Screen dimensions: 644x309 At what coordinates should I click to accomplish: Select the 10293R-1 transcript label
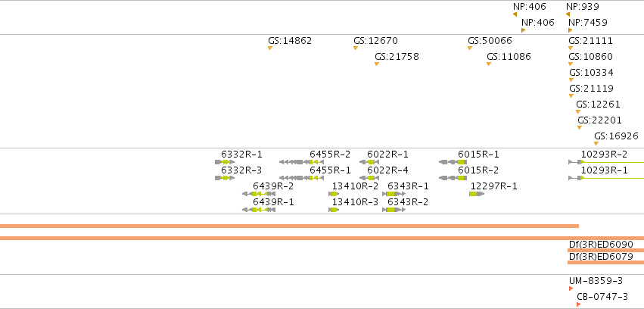click(x=604, y=170)
